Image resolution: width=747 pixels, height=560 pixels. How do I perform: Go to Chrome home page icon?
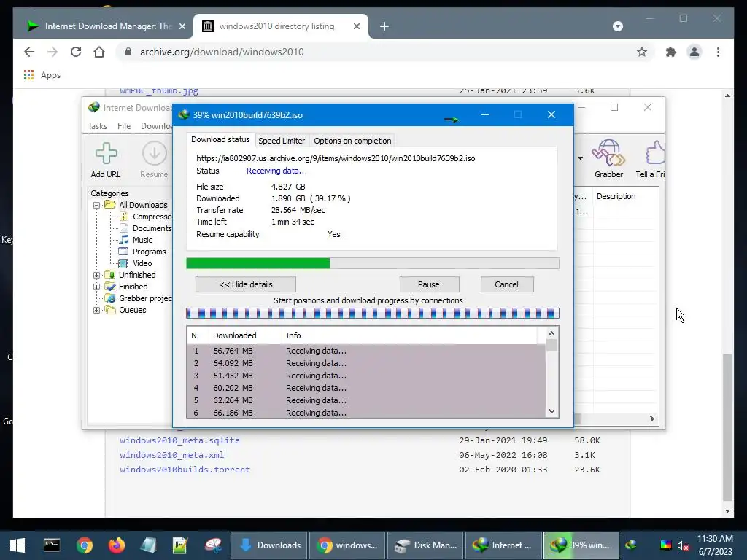point(99,52)
